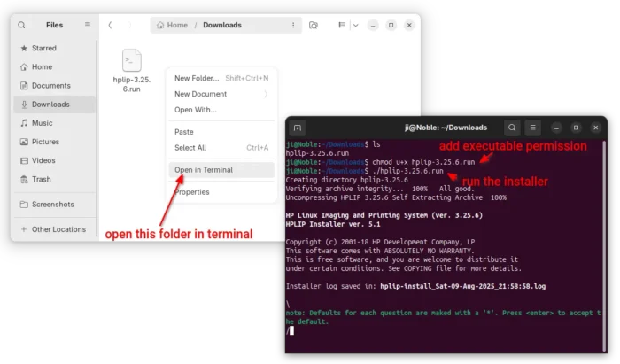
Task: Click the search-everywhere folder icon
Action: tap(314, 26)
